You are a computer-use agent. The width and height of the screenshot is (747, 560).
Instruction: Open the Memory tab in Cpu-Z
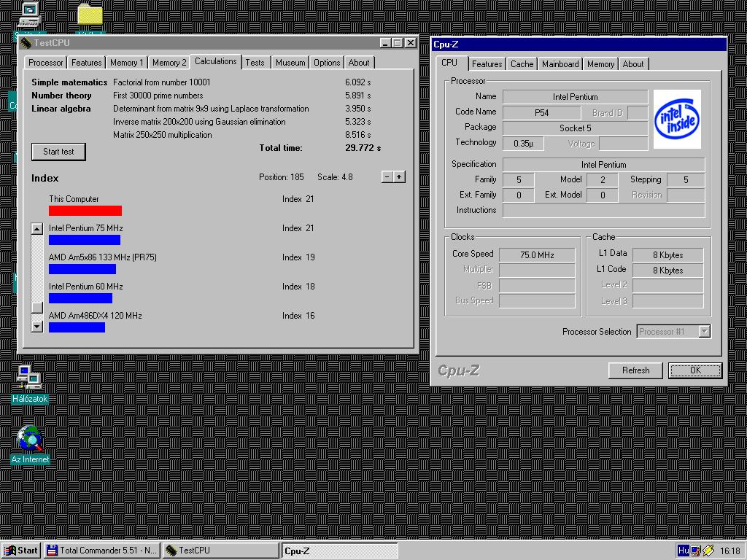[x=600, y=64]
